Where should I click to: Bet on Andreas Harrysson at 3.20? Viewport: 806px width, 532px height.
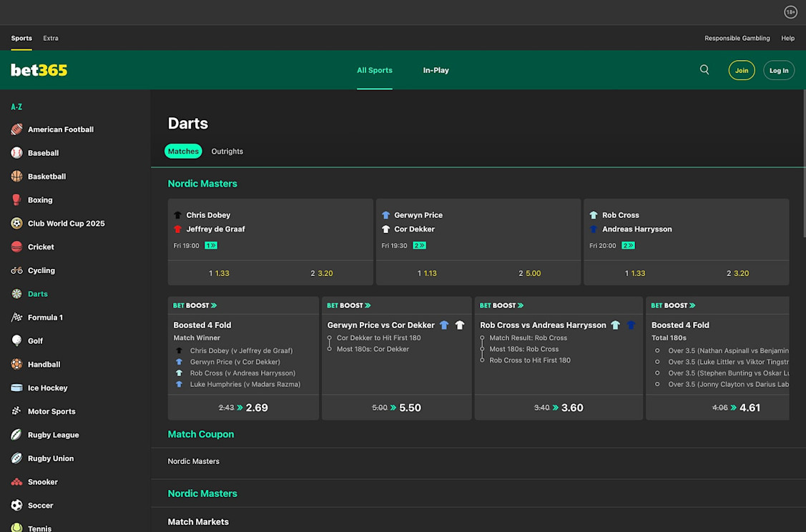click(x=737, y=273)
